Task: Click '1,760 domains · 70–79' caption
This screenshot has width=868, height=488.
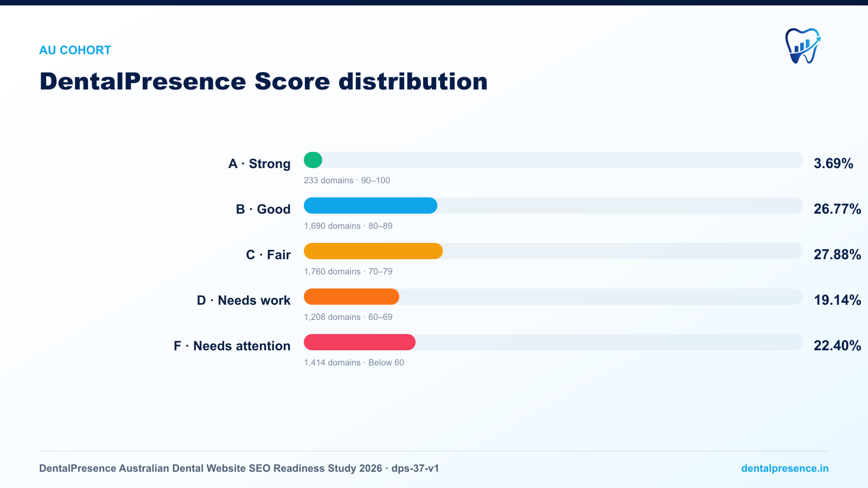Action: coord(348,272)
